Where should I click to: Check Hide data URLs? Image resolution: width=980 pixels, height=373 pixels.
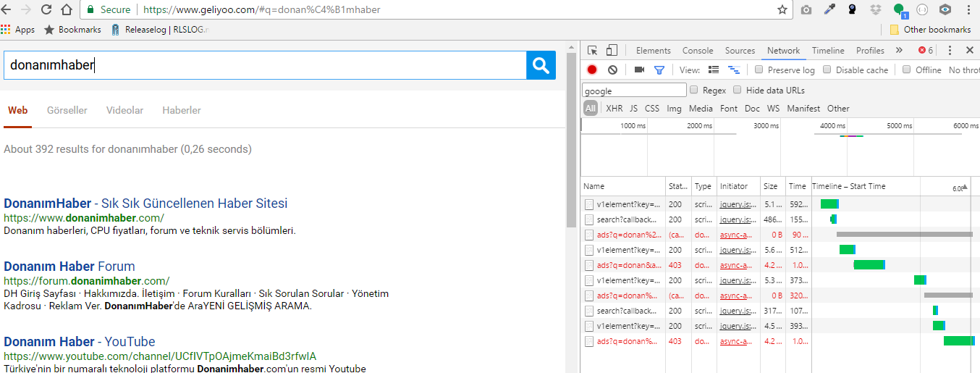pyautogui.click(x=738, y=90)
